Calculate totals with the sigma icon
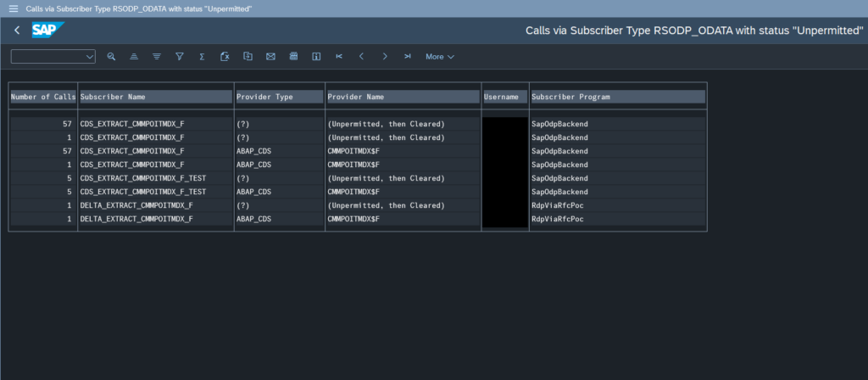868x380 pixels. [x=202, y=57]
